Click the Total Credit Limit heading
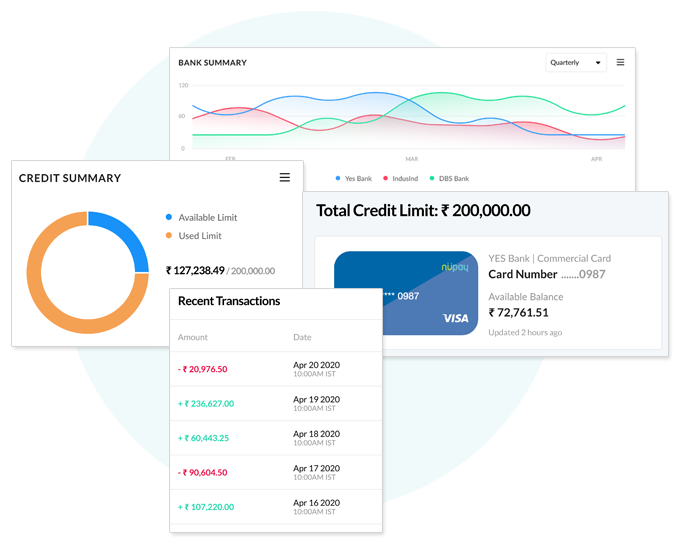The width and height of the screenshot is (682, 547). tap(423, 210)
